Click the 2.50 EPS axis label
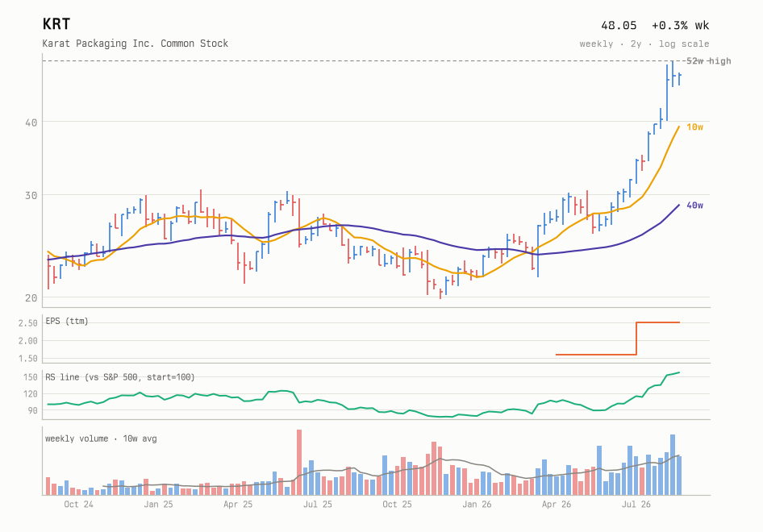Screen dimensions: 763x532 [x=27, y=323]
